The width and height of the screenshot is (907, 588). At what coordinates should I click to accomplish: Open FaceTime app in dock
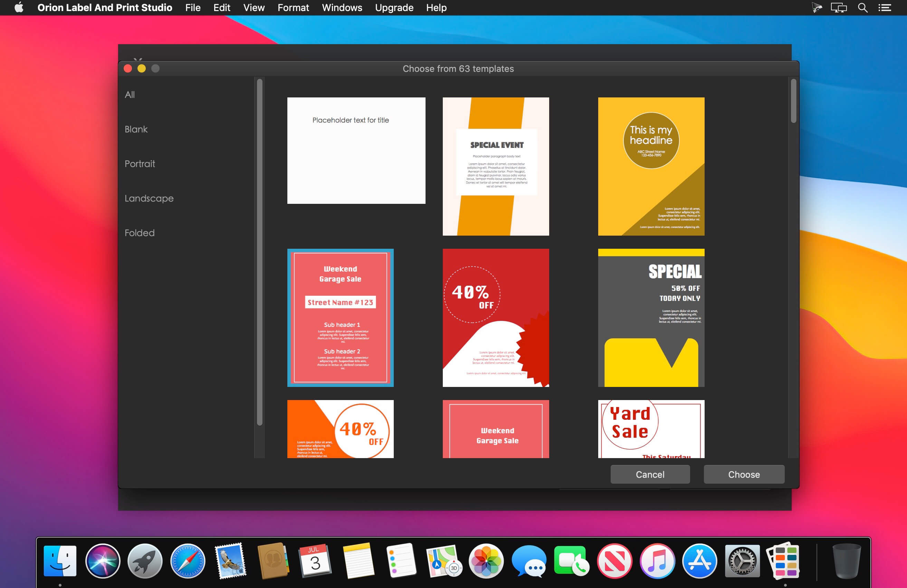click(571, 561)
